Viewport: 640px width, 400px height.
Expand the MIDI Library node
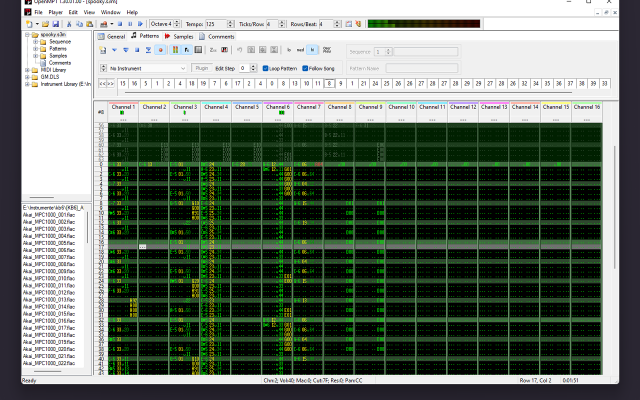27,70
